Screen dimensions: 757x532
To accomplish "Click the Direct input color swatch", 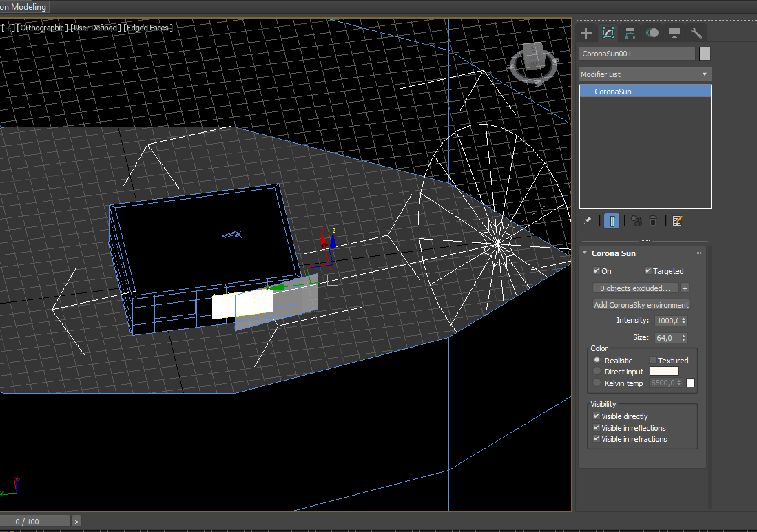I will click(664, 372).
